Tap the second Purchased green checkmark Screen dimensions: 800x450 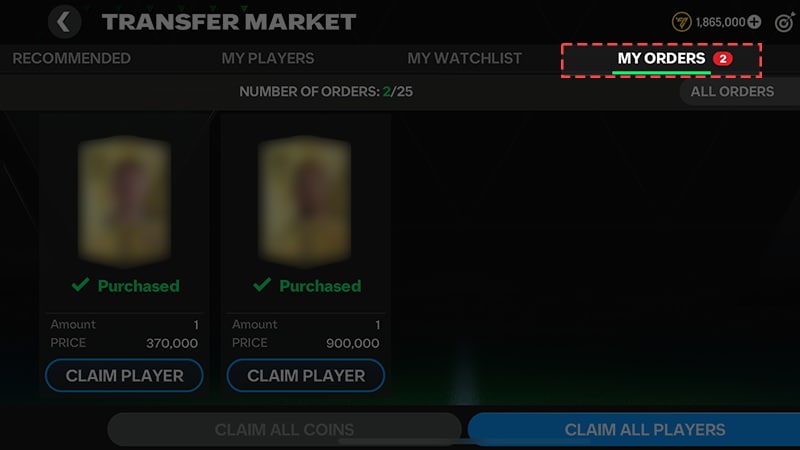pos(262,285)
